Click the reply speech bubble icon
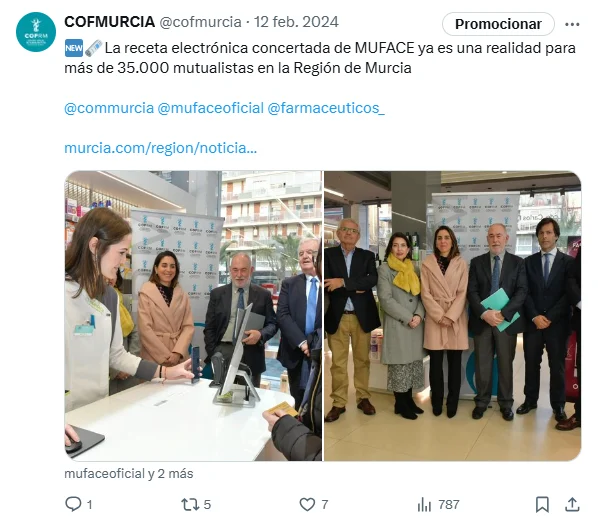Screen dimensions: 598x525 [x=73, y=504]
